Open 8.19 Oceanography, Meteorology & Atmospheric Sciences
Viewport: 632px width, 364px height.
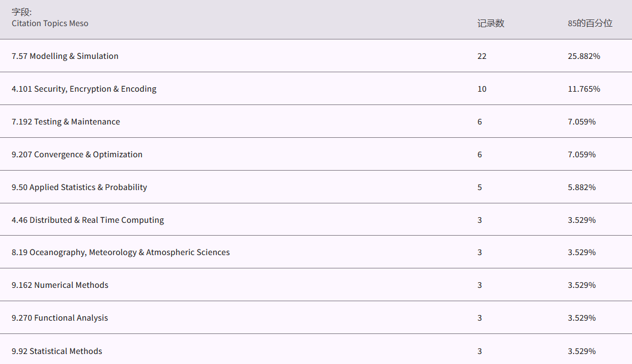(121, 252)
